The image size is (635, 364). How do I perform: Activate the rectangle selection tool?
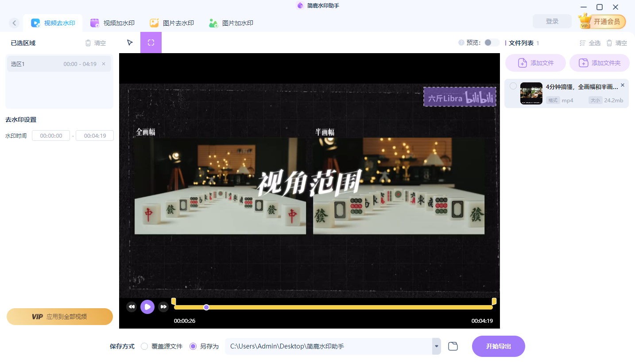tap(151, 42)
